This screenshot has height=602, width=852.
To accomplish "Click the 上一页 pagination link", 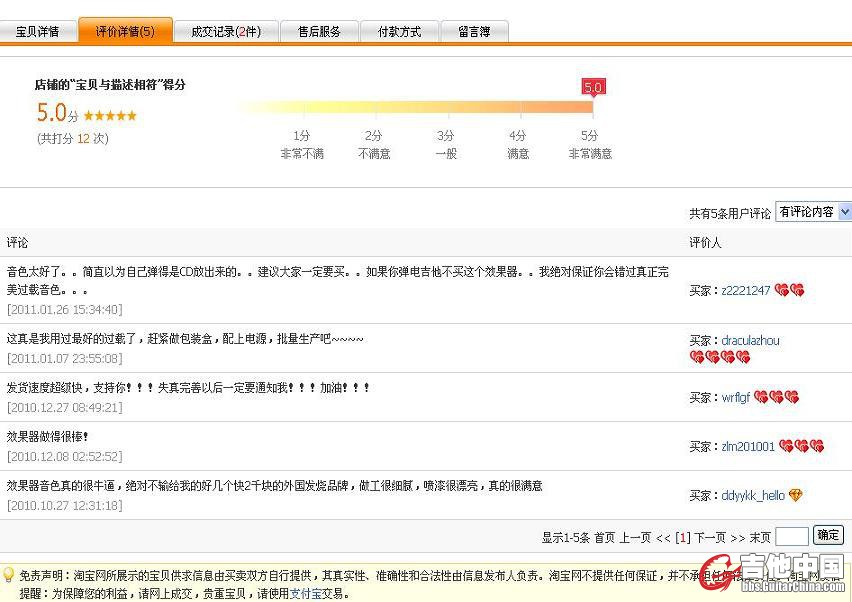I will 635,538.
